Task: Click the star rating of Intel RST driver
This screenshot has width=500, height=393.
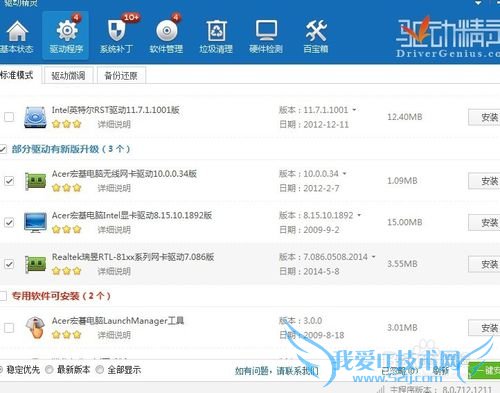Action: pyautogui.click(x=67, y=124)
